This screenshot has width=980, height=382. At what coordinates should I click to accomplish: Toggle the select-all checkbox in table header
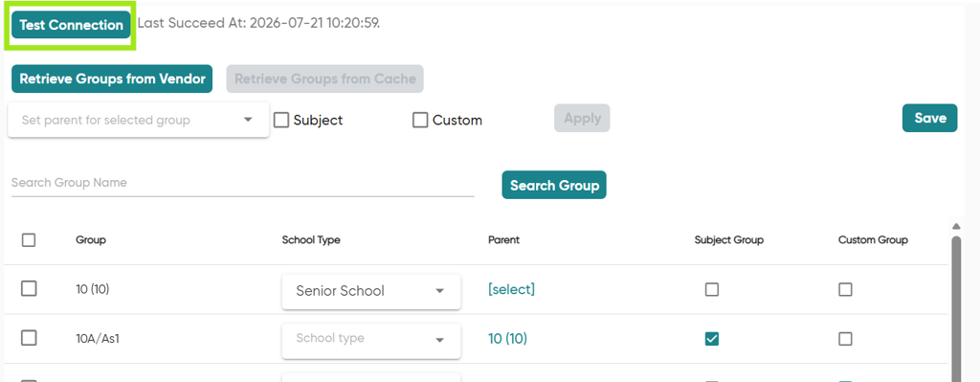pyautogui.click(x=29, y=240)
